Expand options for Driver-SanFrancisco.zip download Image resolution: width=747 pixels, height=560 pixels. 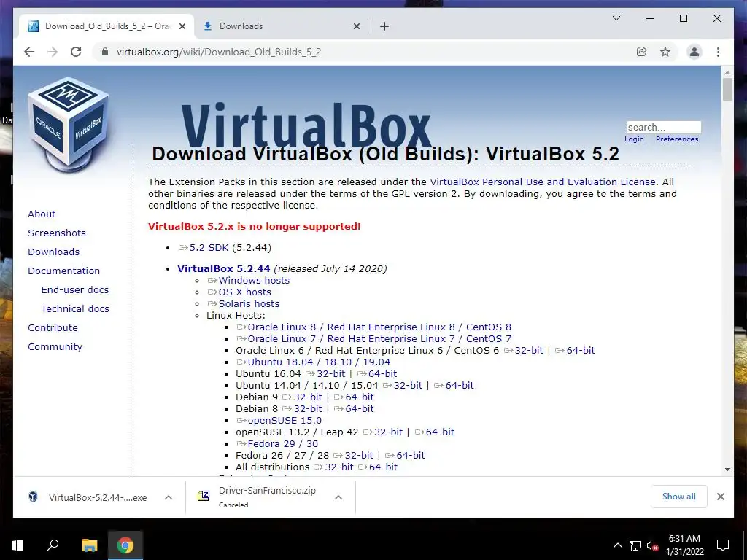[x=338, y=497]
